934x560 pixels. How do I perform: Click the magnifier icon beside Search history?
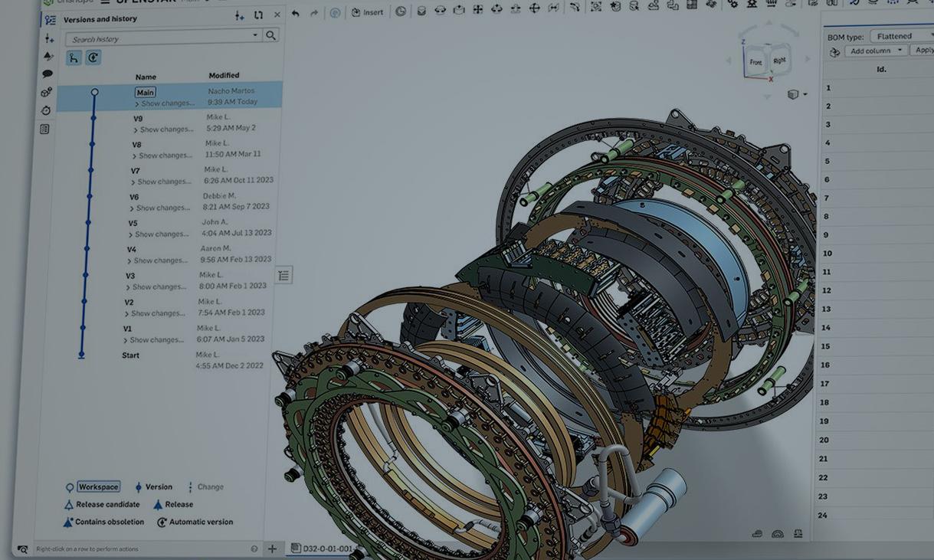pyautogui.click(x=271, y=35)
